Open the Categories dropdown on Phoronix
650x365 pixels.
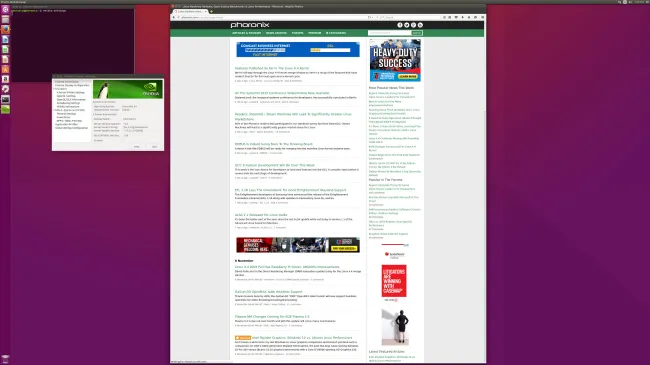pyautogui.click(x=336, y=33)
